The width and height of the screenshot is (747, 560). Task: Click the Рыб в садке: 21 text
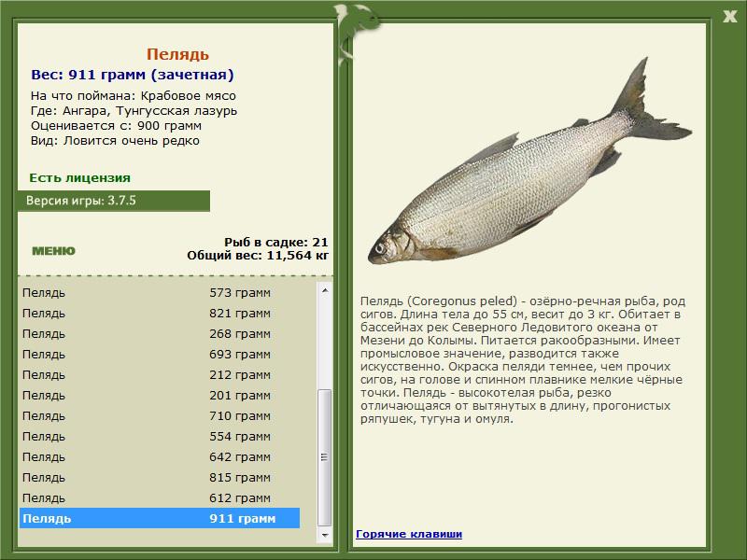click(x=276, y=243)
